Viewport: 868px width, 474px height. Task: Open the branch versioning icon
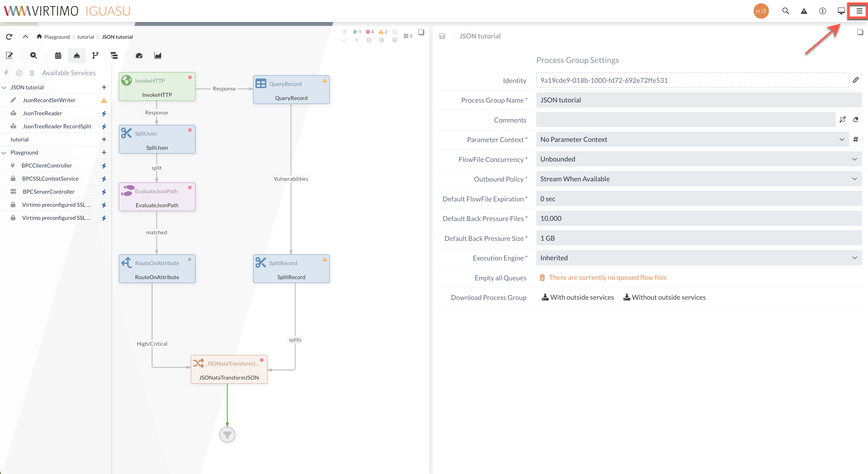click(x=95, y=55)
